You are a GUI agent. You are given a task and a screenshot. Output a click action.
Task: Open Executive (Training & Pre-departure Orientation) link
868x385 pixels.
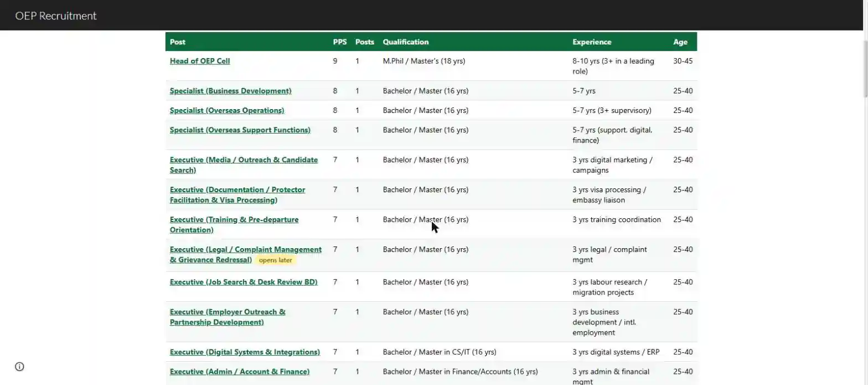point(234,225)
